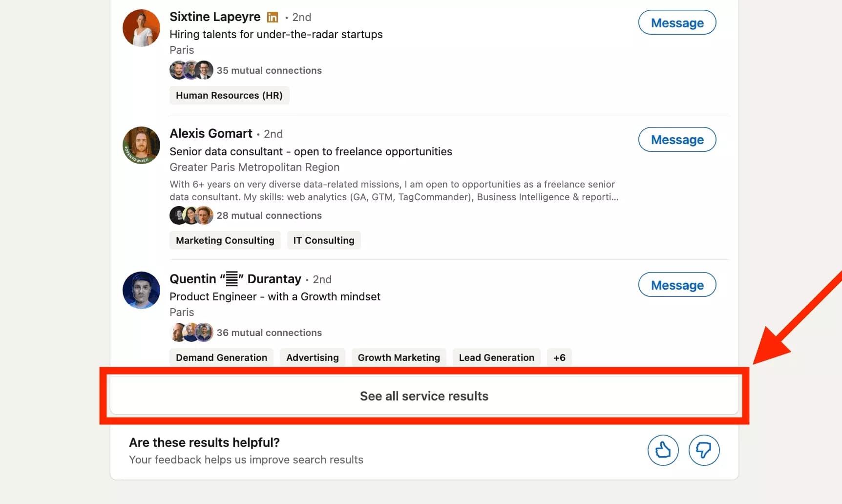The height and width of the screenshot is (504, 842).
Task: Open Quentin Durantay's profile photo
Action: [x=141, y=290]
